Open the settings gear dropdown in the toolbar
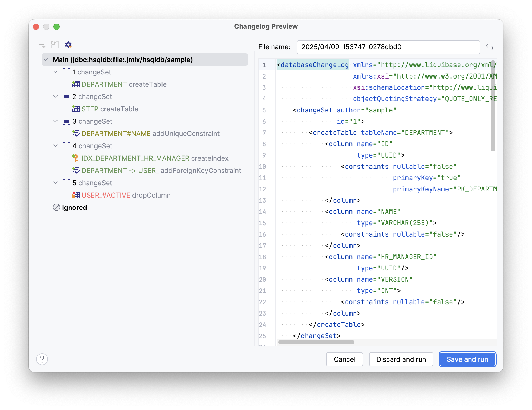Image resolution: width=532 pixels, height=410 pixels. 68,44
